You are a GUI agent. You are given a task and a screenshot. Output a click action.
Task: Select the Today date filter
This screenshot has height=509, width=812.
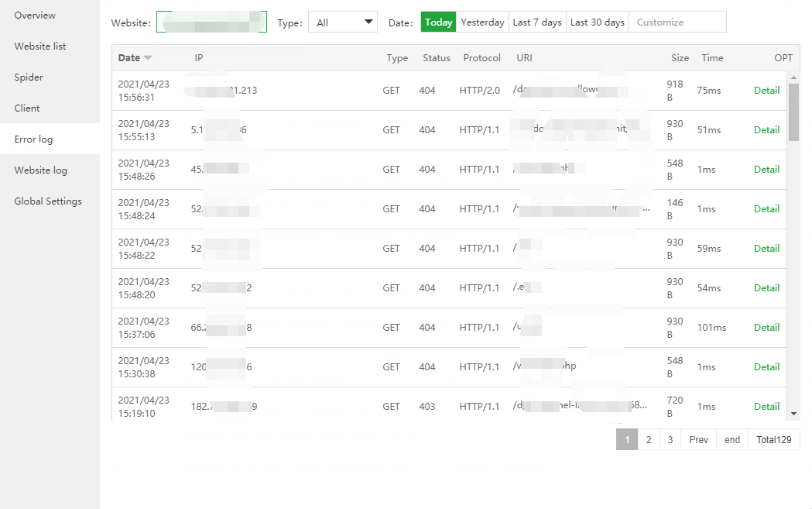pyautogui.click(x=438, y=22)
